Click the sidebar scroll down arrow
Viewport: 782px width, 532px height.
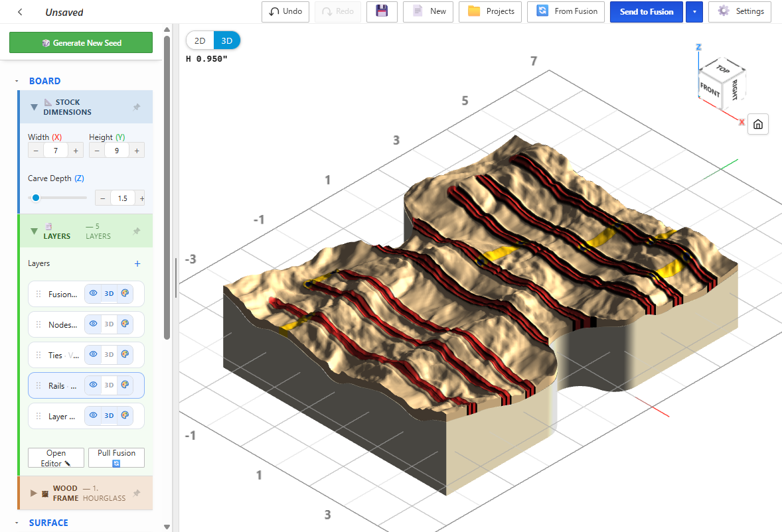(167, 527)
